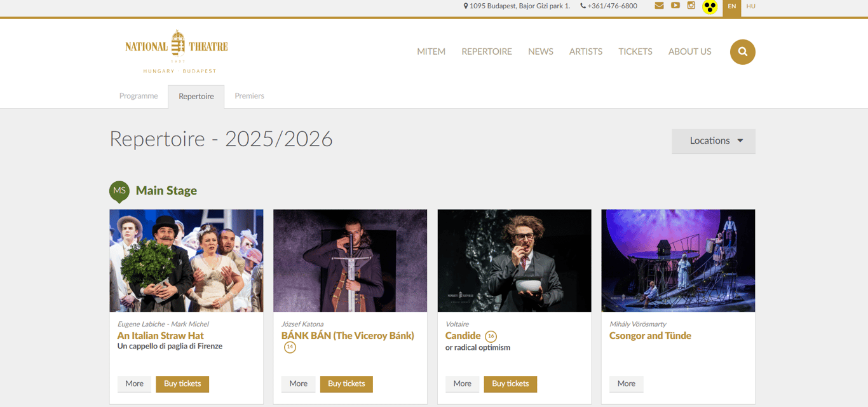
Task: Click More for Csongor and Tünde
Action: [x=626, y=384]
